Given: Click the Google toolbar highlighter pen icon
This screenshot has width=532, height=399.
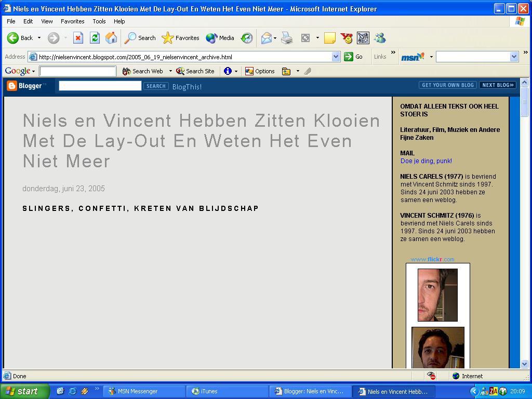Looking at the screenshot, I should click(x=308, y=71).
